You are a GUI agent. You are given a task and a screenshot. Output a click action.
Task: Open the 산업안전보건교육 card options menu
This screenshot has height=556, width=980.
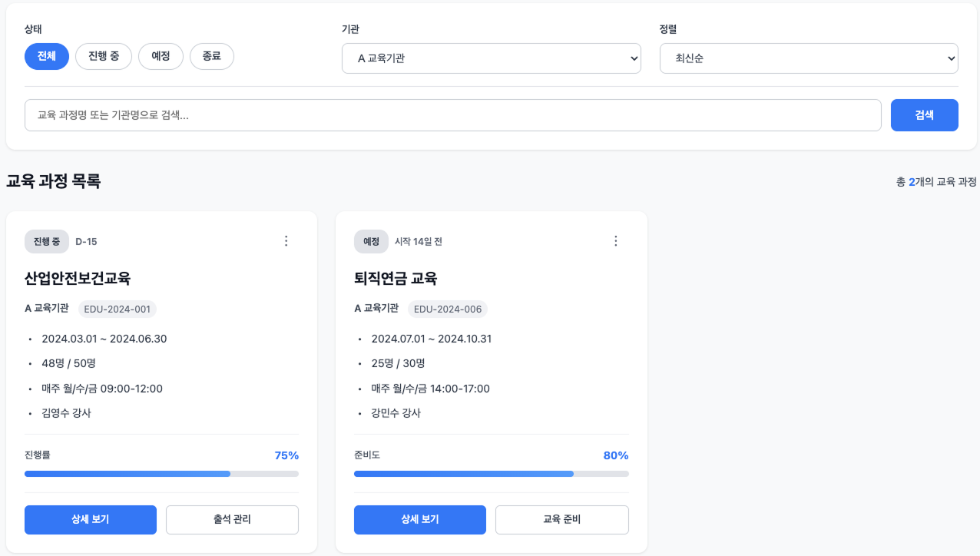pos(286,240)
